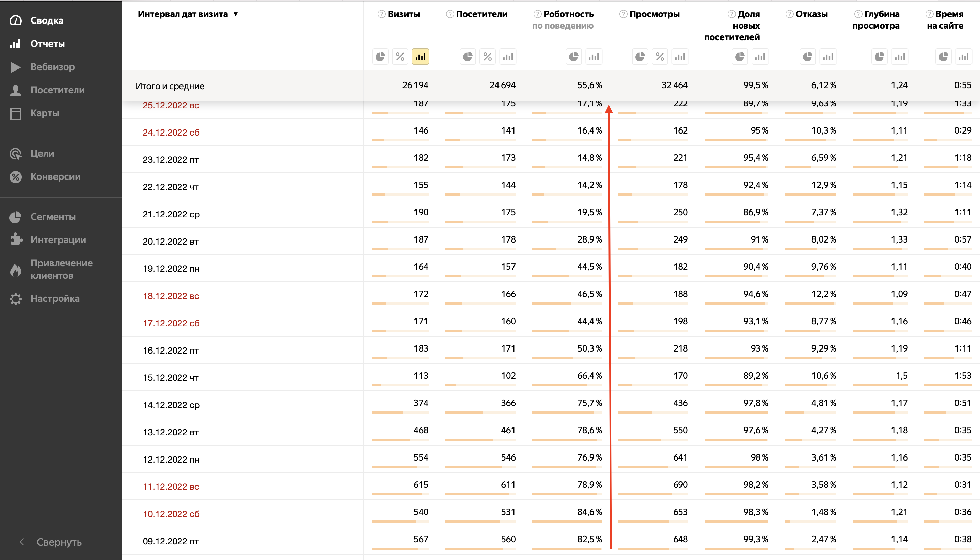The width and height of the screenshot is (980, 560).
Task: Click bar chart icon under Отказы
Action: click(x=827, y=57)
